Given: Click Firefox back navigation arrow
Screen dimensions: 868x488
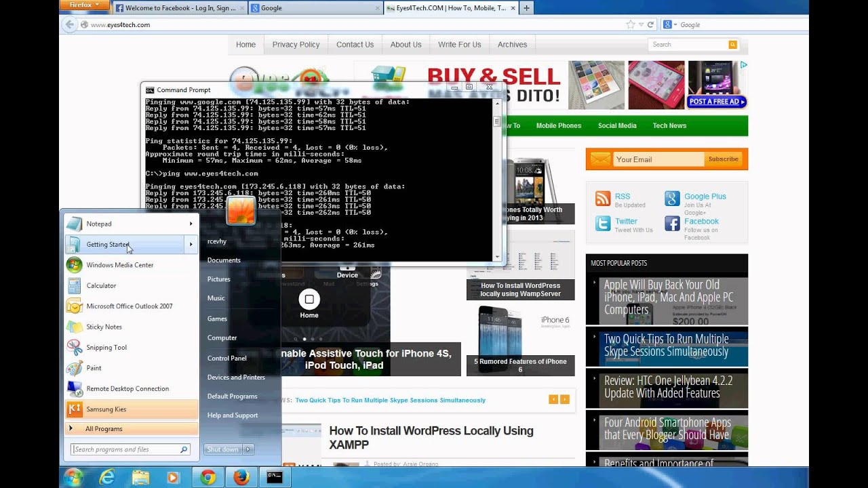Looking at the screenshot, I should point(68,24).
